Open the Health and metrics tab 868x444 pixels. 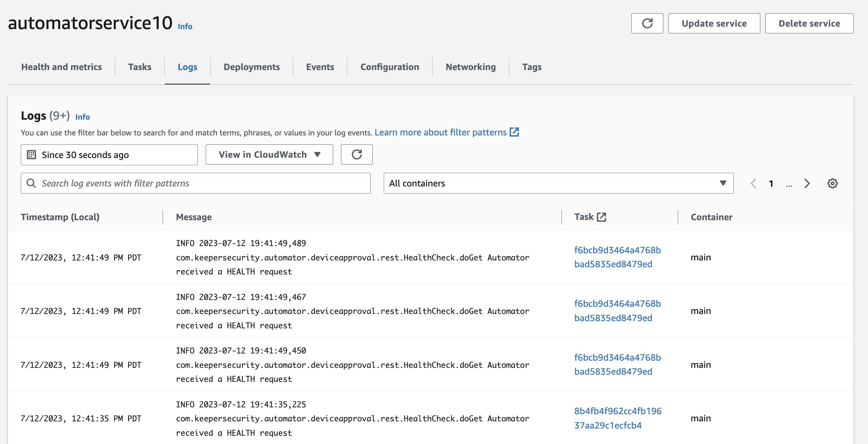coord(61,67)
